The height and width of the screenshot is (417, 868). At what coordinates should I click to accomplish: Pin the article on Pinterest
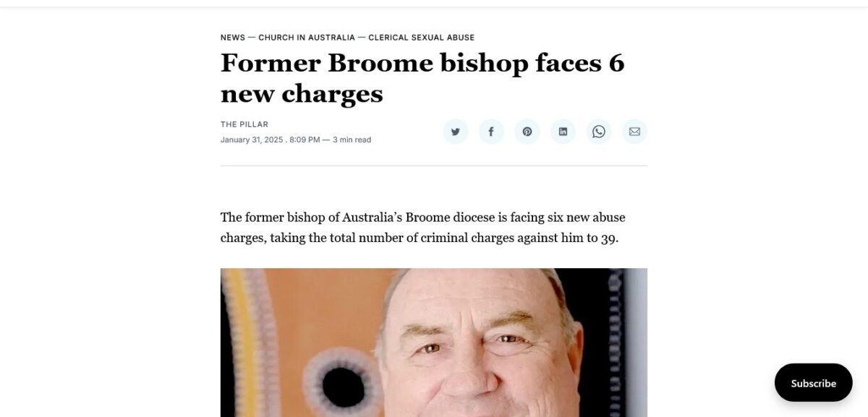(527, 132)
